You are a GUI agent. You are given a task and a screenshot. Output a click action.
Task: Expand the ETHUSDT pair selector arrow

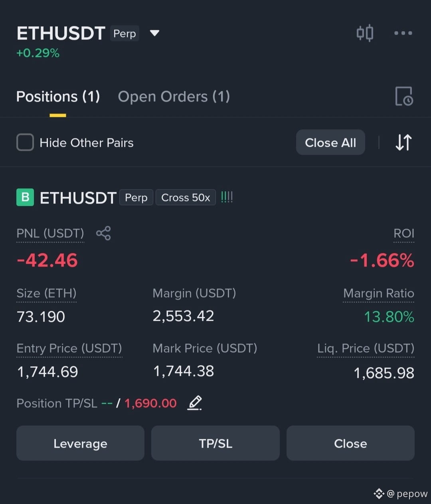tap(154, 33)
